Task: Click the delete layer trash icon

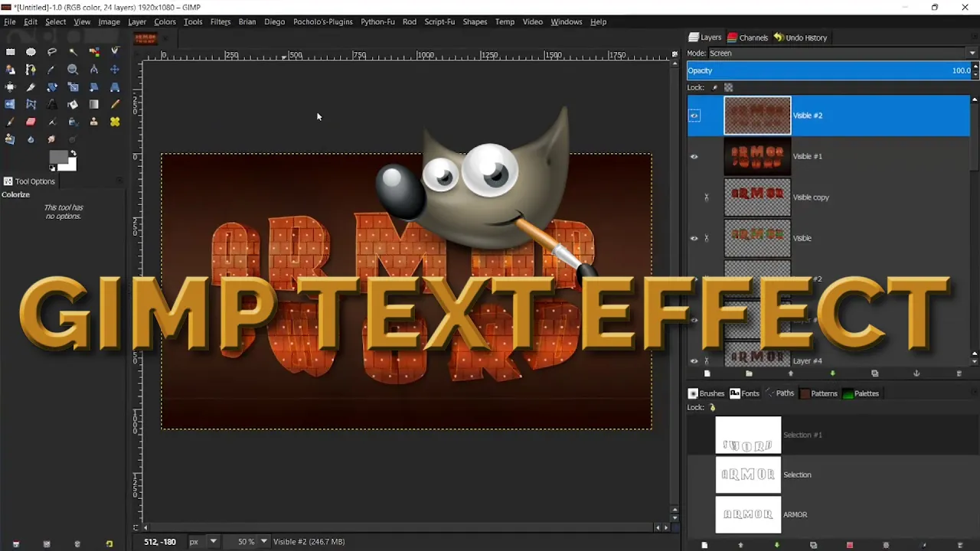Action: click(x=959, y=373)
